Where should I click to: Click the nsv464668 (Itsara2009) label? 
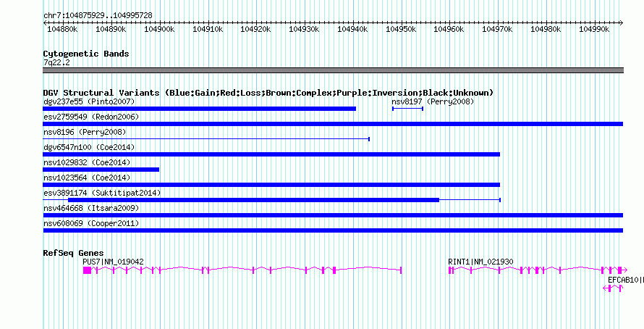(x=91, y=208)
